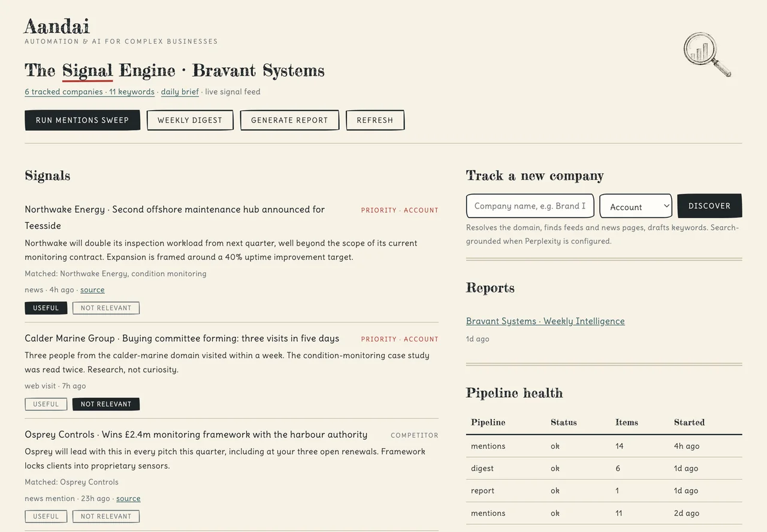Click 'Matched: Northwake Energy, condition monitoring' text
The width and height of the screenshot is (767, 532).
click(x=116, y=274)
